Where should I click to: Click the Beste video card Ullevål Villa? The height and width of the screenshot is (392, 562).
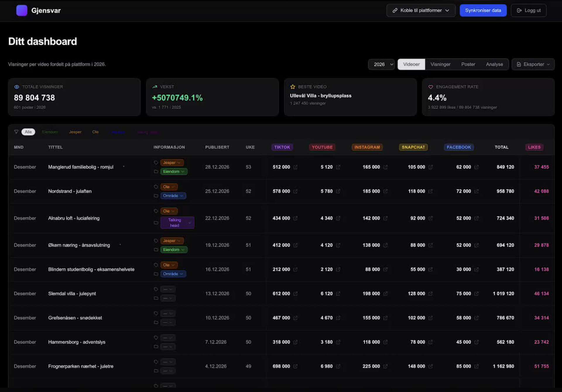(350, 97)
